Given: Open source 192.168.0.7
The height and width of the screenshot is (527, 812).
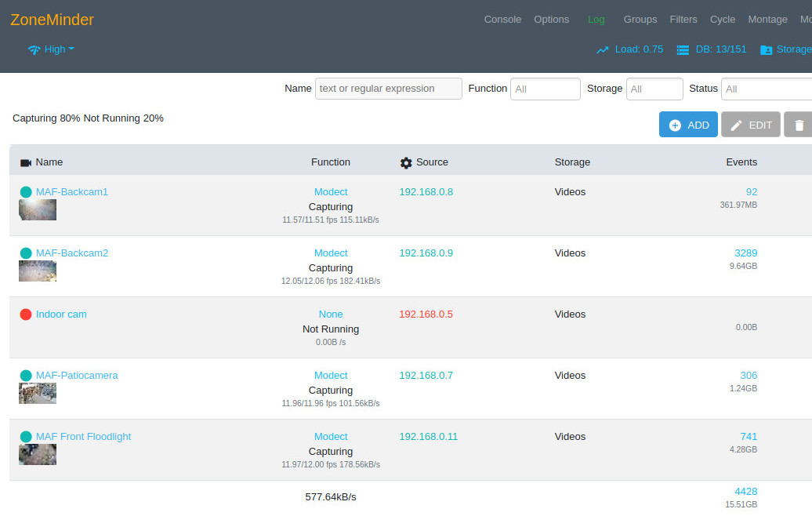Looking at the screenshot, I should [426, 375].
